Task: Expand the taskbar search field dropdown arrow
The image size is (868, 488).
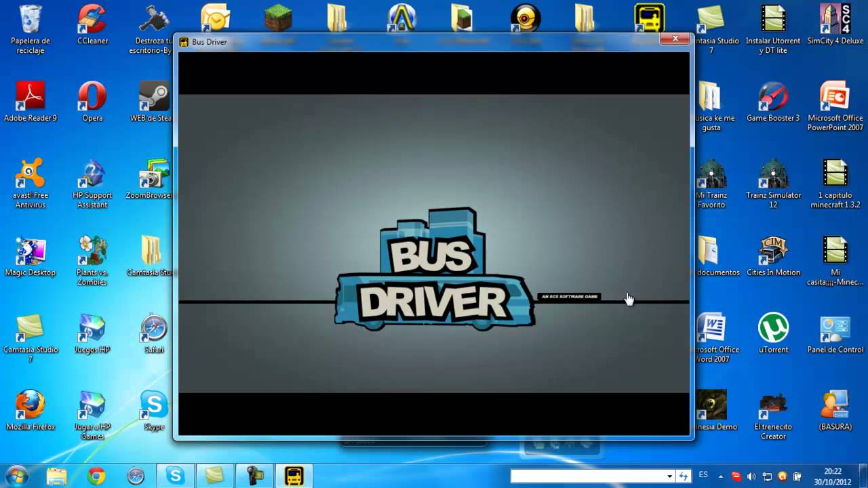Action: coord(669,476)
